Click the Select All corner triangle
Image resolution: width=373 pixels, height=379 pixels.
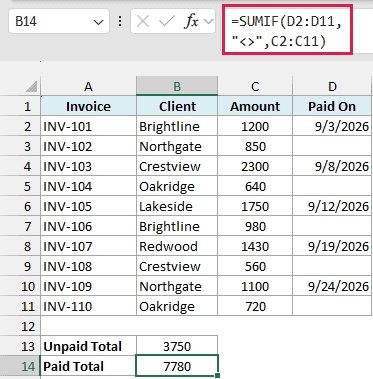coord(31,87)
